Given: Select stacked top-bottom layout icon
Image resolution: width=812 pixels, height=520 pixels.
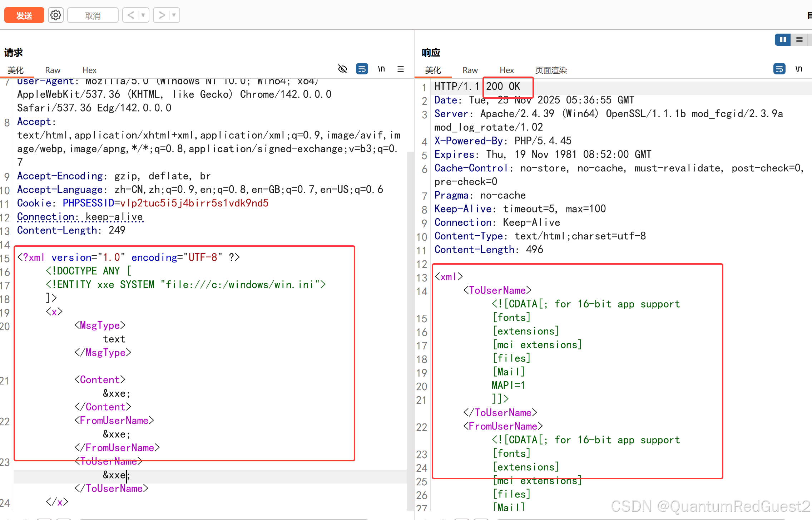Looking at the screenshot, I should pos(799,40).
